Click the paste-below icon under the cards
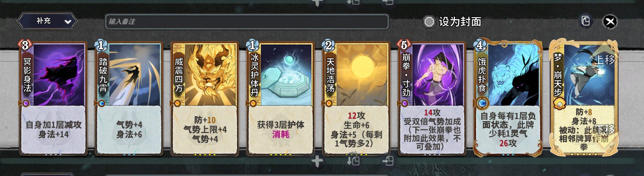644x176 pixels. [353, 161]
